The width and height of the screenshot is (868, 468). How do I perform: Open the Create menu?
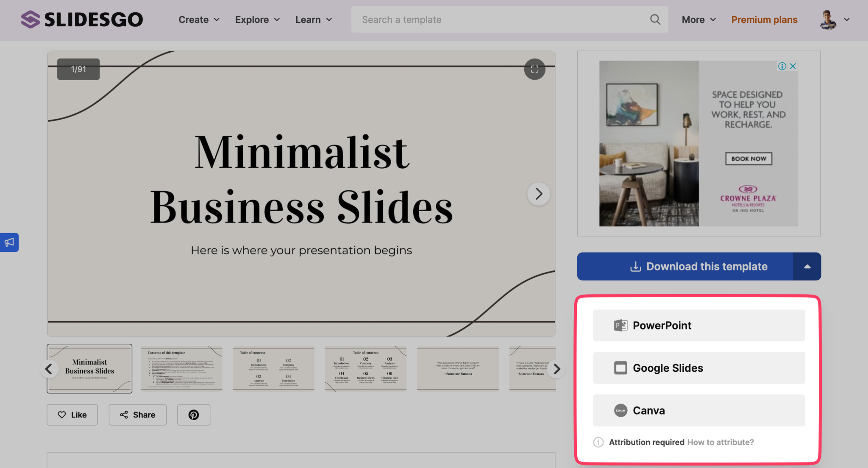tap(198, 19)
